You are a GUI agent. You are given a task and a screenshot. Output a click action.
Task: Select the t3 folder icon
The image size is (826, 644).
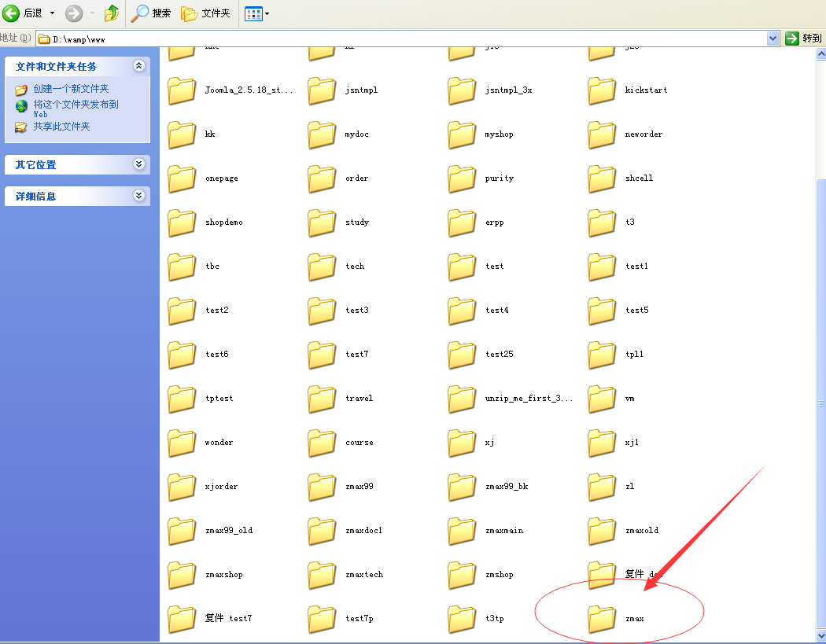point(602,223)
